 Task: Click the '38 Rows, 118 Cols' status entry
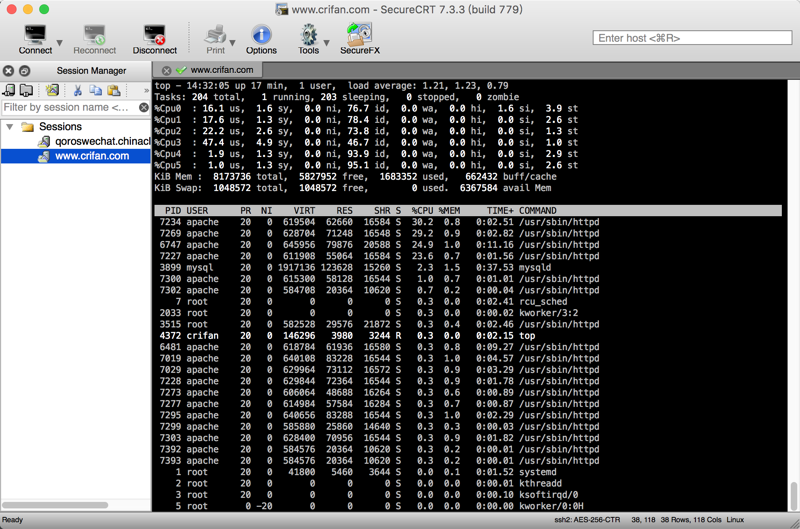tap(691, 520)
